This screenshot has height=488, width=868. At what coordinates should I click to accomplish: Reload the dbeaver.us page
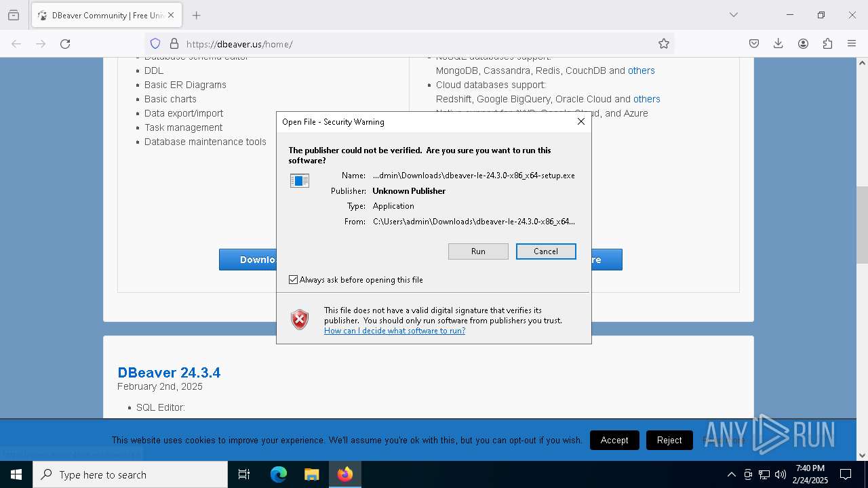tap(65, 44)
